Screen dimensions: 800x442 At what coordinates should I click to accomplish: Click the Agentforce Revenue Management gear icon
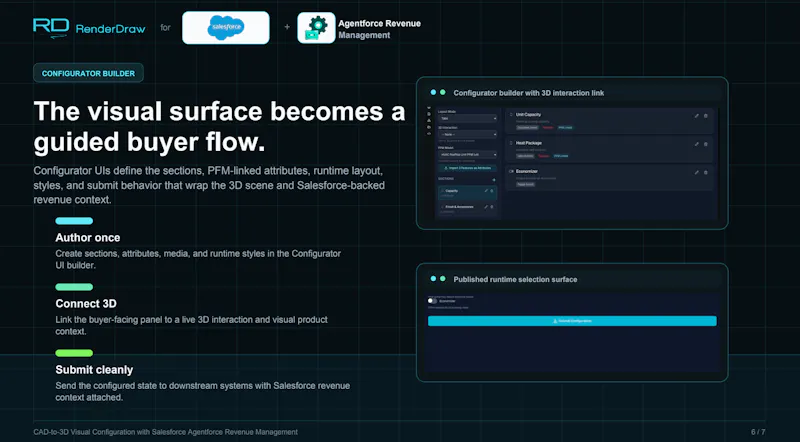[x=316, y=28]
